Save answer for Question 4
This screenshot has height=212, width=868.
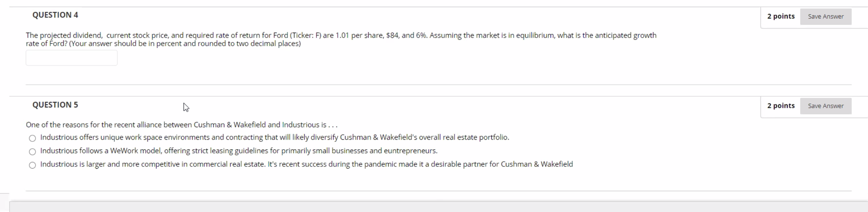826,17
